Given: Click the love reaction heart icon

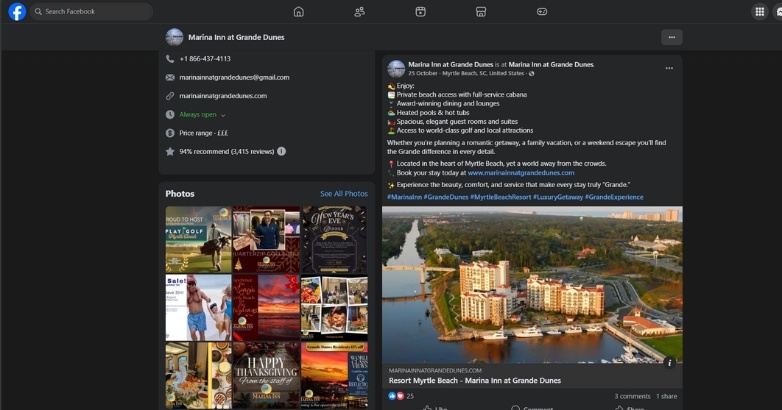Looking at the screenshot, I should 399,396.
